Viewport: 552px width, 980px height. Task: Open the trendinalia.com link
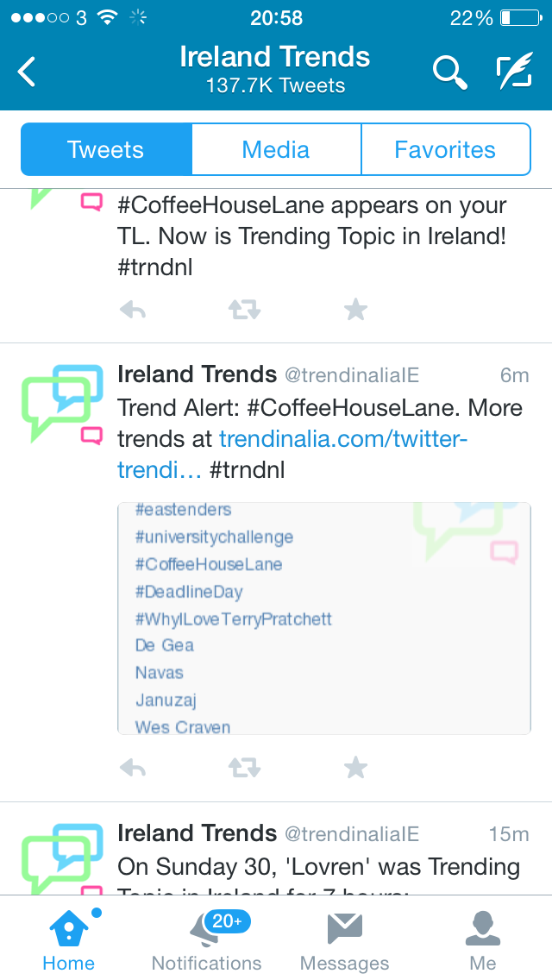tap(342, 439)
